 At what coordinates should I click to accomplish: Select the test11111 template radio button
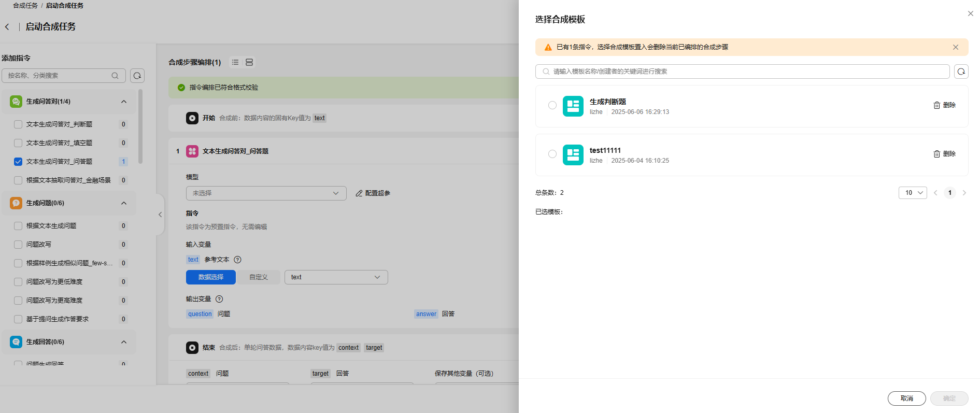click(x=552, y=154)
